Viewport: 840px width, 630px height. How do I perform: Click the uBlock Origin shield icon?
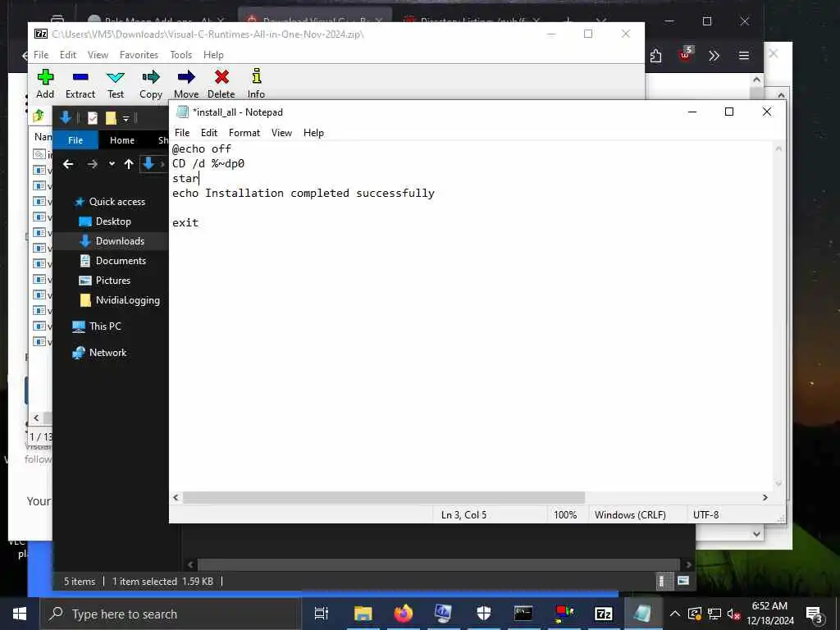click(x=685, y=55)
